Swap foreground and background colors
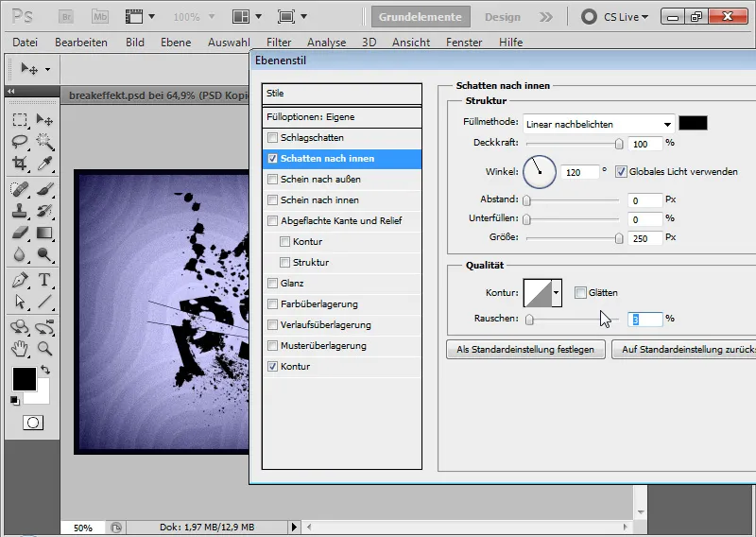756x537 pixels. [x=45, y=370]
